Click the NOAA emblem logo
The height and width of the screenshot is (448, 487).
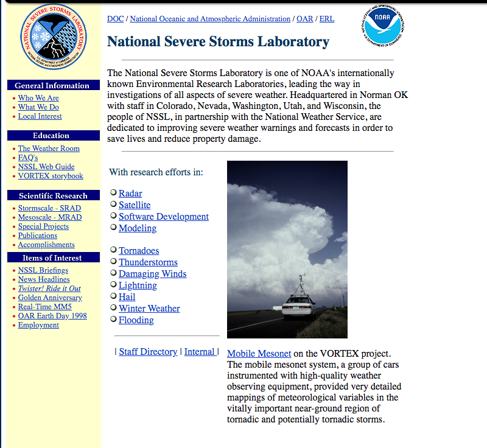pyautogui.click(x=382, y=27)
